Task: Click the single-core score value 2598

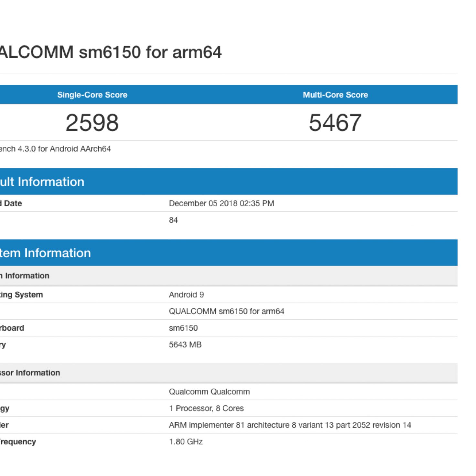Action: point(92,123)
